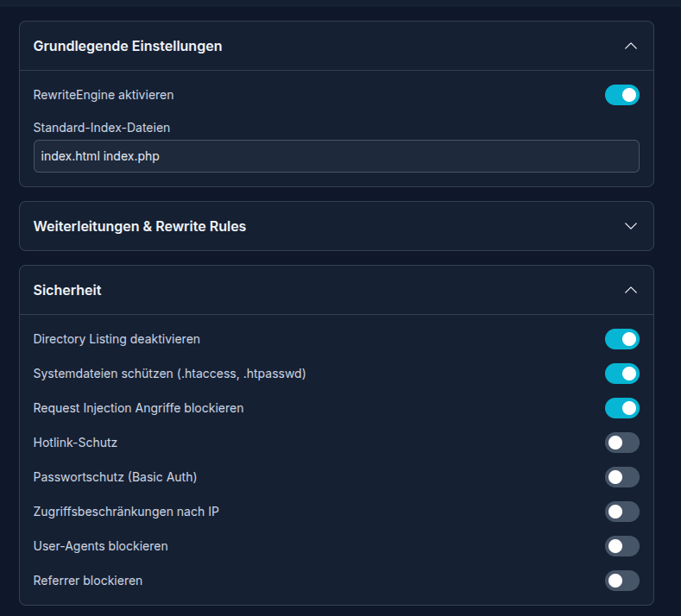Turn off Directory Listing deaktivieren toggle
Image resolution: width=681 pixels, height=616 pixels.
[621, 339]
